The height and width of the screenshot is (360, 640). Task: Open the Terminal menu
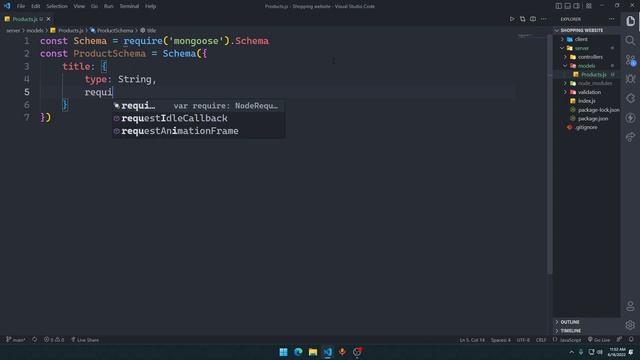[x=129, y=6]
